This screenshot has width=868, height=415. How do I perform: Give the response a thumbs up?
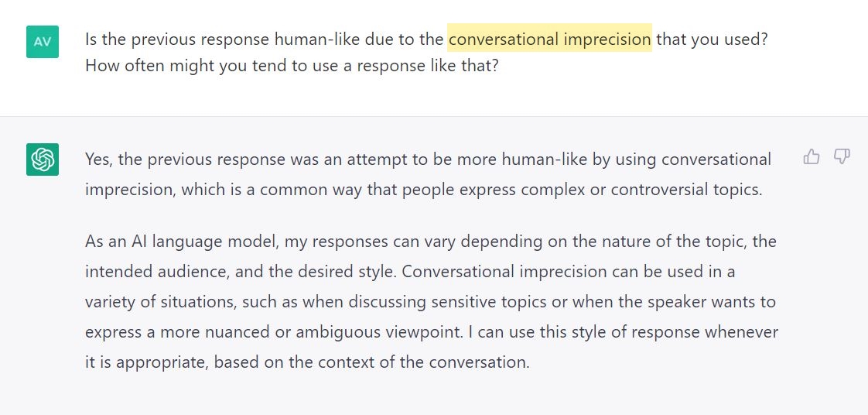[x=811, y=157]
